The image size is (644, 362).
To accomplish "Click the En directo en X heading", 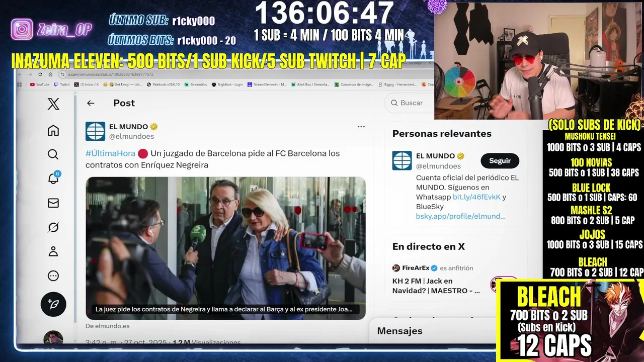I will [x=429, y=246].
